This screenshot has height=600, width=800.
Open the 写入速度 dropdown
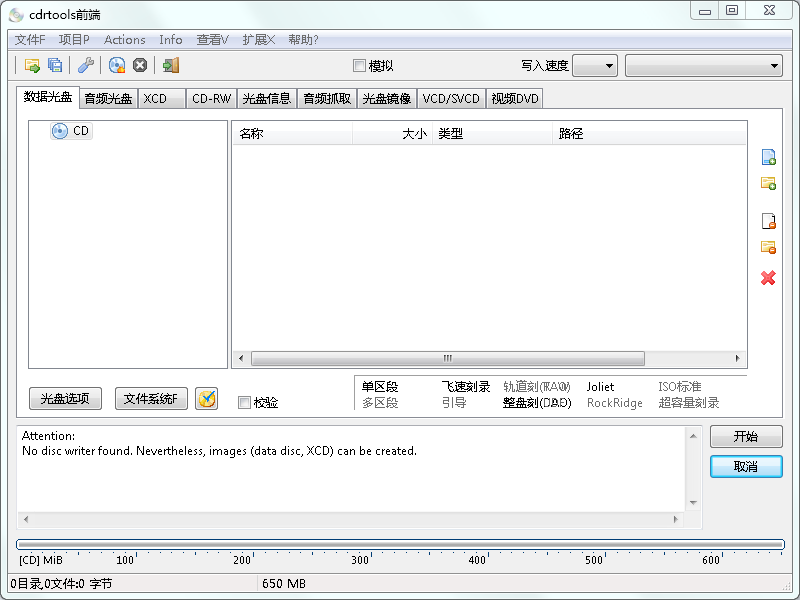(595, 66)
